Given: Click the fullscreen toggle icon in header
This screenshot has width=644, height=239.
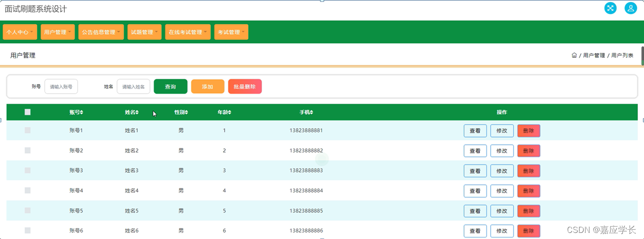Looking at the screenshot, I should [611, 8].
